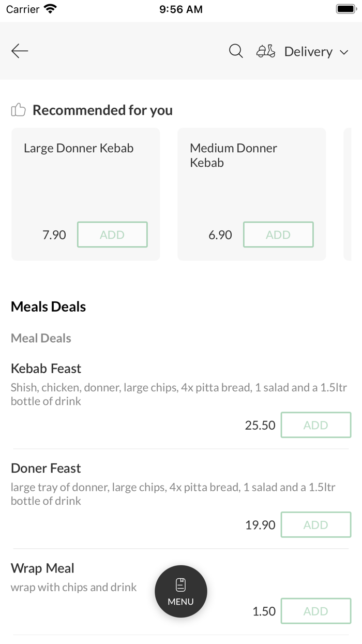The width and height of the screenshot is (362, 644).
Task: Tap the back arrow icon
Action: pyautogui.click(x=20, y=51)
